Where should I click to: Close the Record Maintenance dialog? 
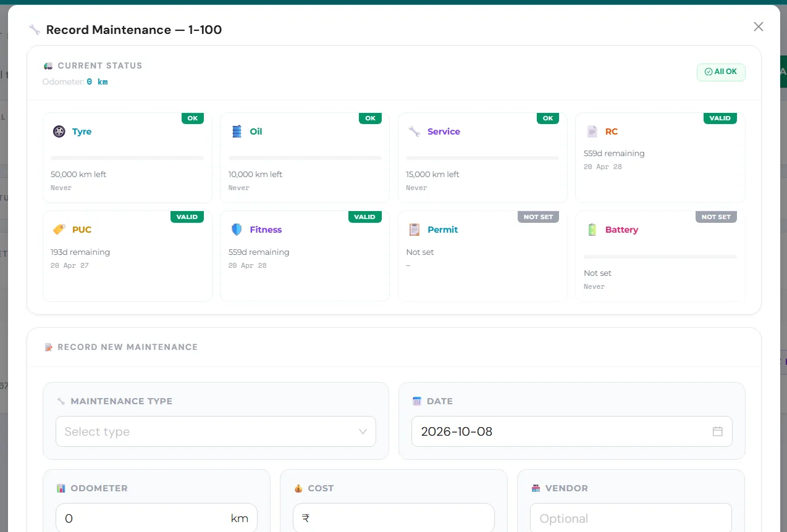point(759,27)
